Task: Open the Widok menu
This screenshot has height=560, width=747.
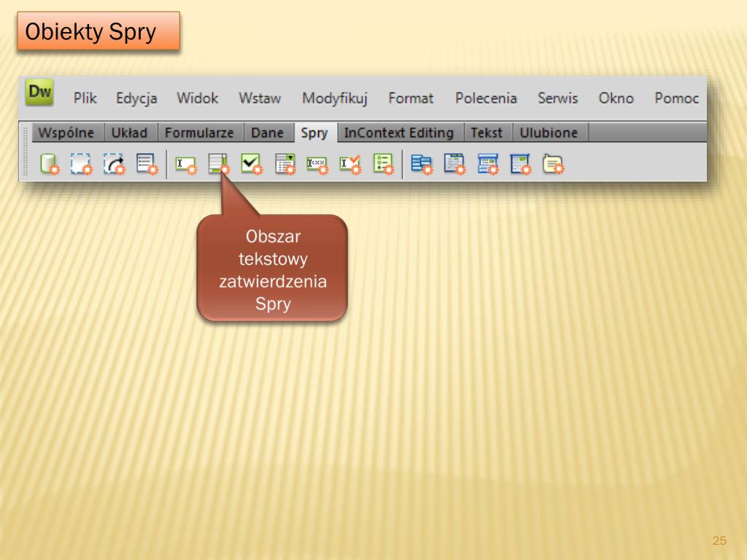Action: point(197,98)
